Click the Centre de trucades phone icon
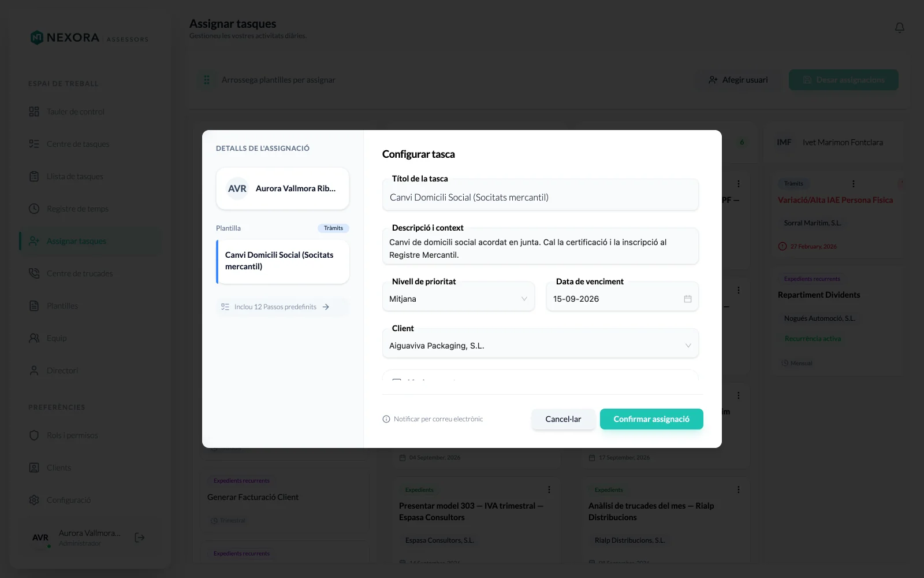Viewport: 924px width, 578px height. tap(34, 273)
